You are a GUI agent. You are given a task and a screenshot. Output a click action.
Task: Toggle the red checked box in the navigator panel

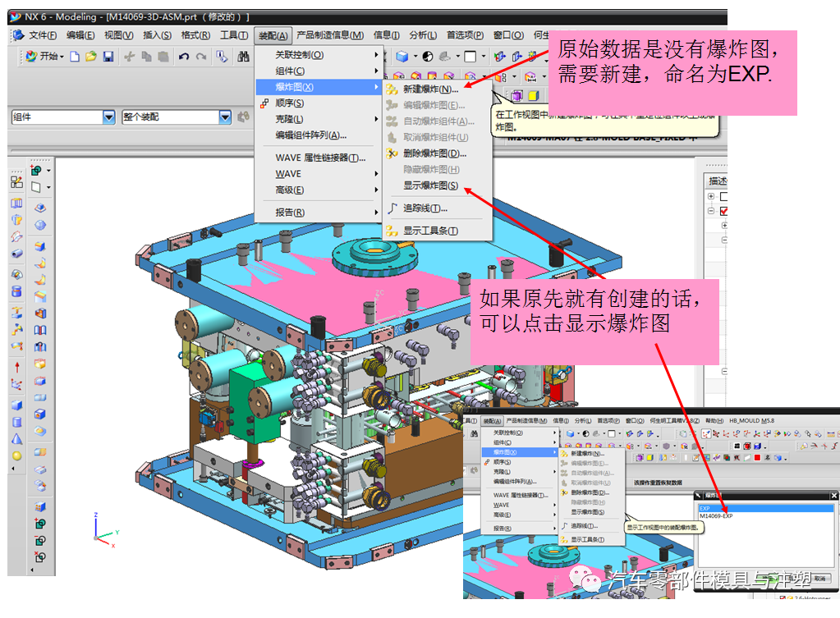coord(723,211)
